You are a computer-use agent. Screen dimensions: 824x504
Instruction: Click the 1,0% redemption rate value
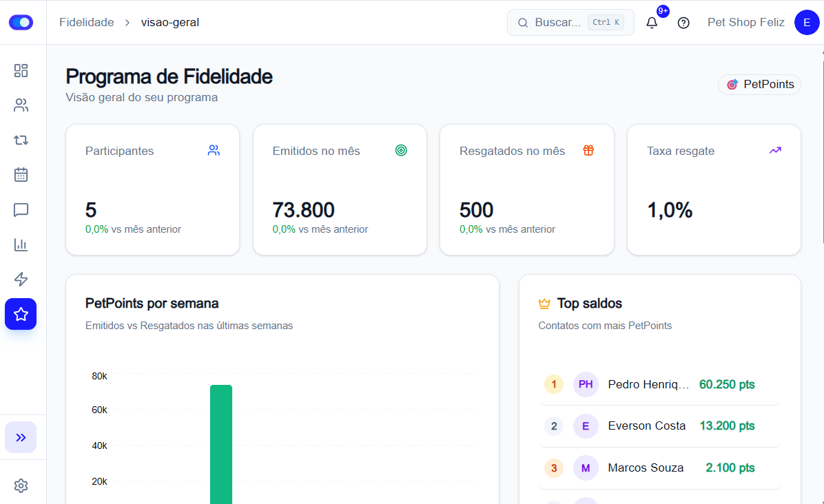tap(670, 210)
